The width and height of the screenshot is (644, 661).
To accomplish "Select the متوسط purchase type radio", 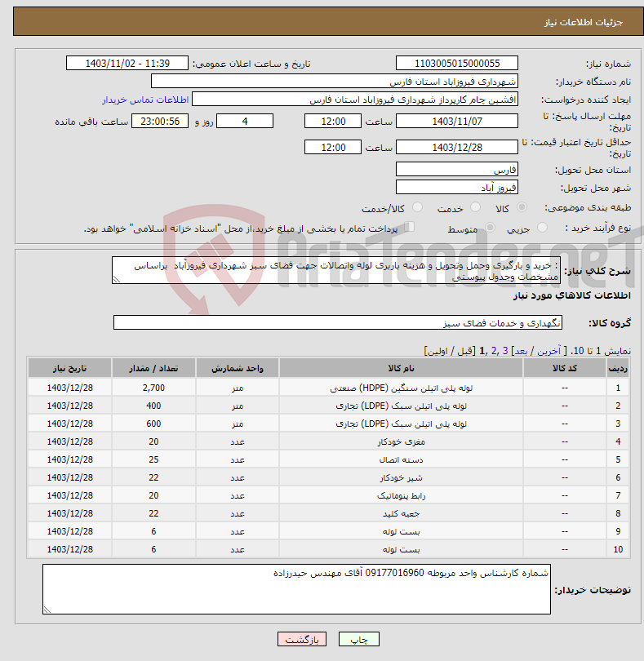I will tap(490, 228).
